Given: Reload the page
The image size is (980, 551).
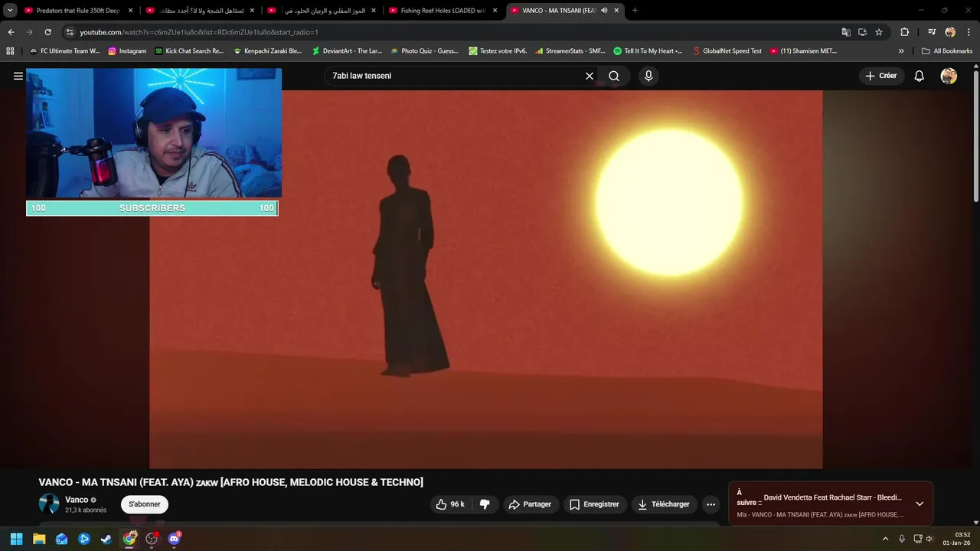Looking at the screenshot, I should 47,32.
